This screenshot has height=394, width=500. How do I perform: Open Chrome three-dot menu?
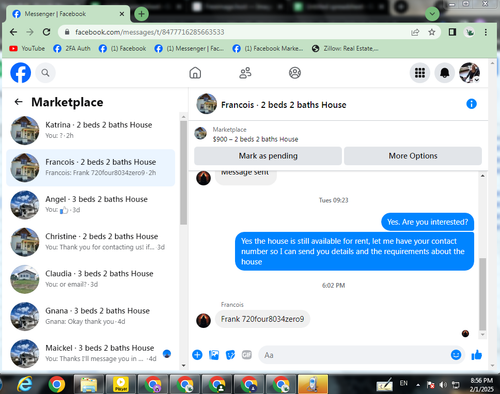[486, 32]
